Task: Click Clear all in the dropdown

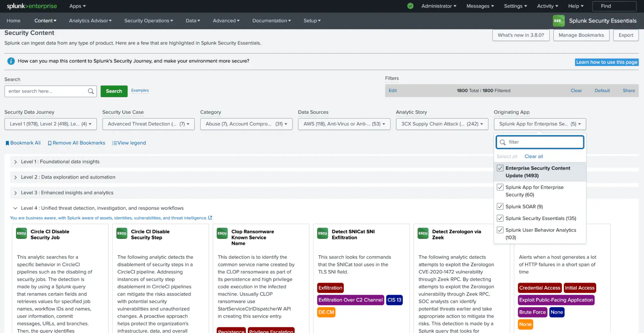Action: pos(533,157)
